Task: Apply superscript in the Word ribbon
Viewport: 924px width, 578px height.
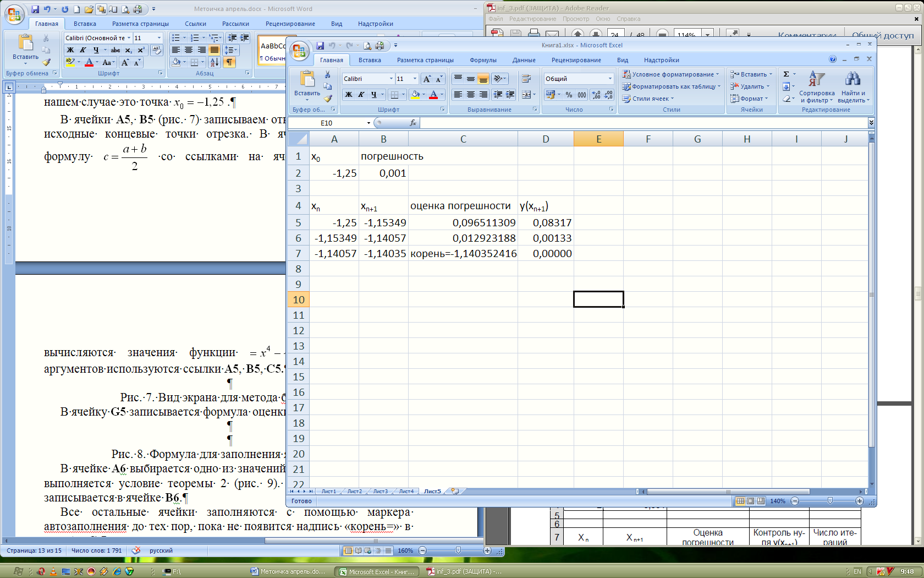Action: 141,50
